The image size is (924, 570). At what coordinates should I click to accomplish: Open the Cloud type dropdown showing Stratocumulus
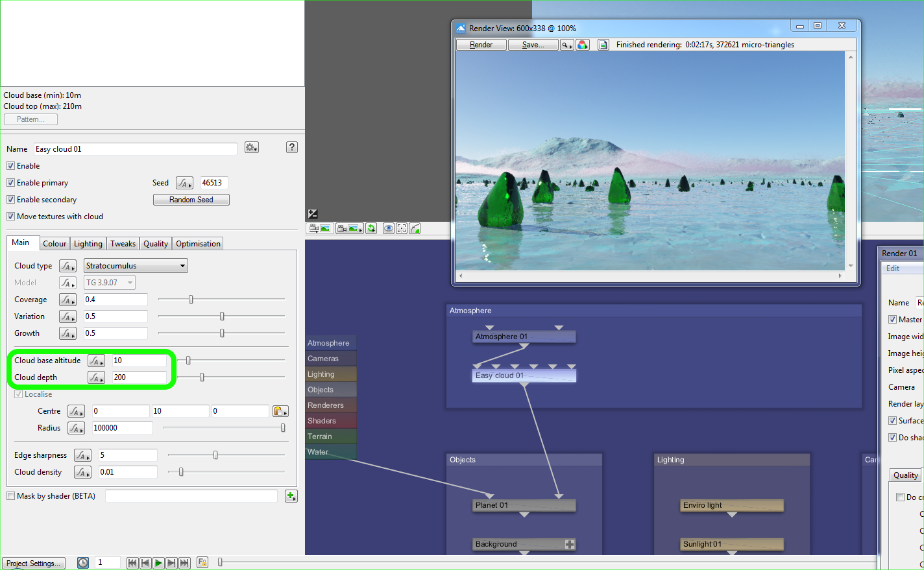[136, 266]
